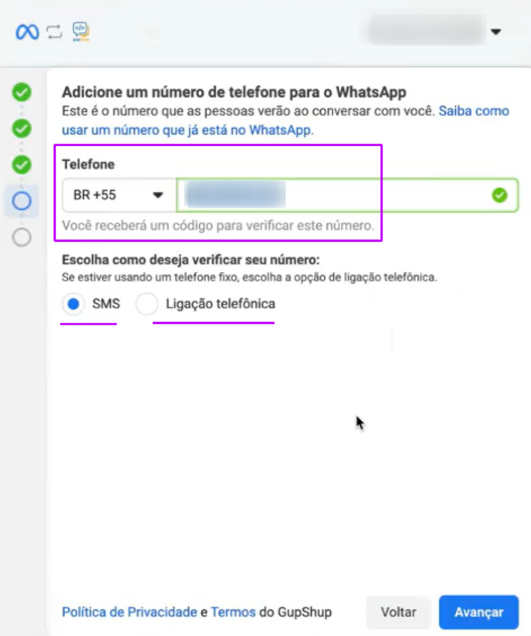Open the Termos link
Image resolution: width=531 pixels, height=636 pixels.
(233, 612)
